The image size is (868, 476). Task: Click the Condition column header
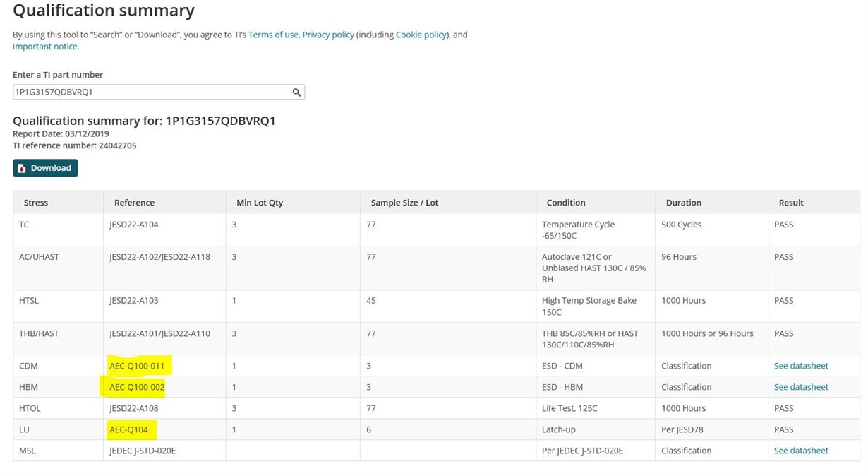[x=566, y=203]
